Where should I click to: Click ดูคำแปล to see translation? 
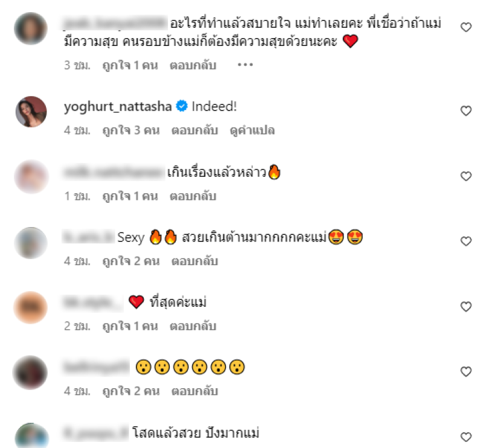click(x=252, y=130)
